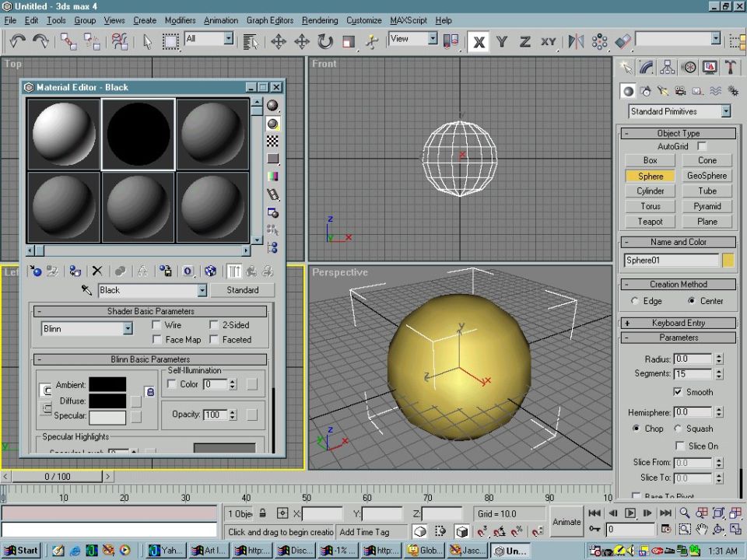The height and width of the screenshot is (560, 747).
Task: Click Reset Map/Mtl X icon
Action: click(97, 271)
